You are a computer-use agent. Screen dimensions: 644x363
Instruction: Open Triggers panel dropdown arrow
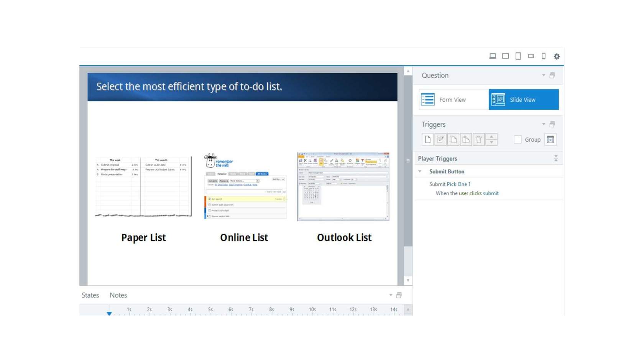click(544, 124)
